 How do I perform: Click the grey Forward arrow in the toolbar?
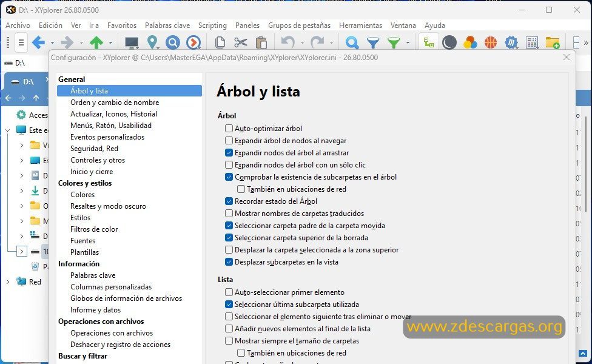(67, 42)
